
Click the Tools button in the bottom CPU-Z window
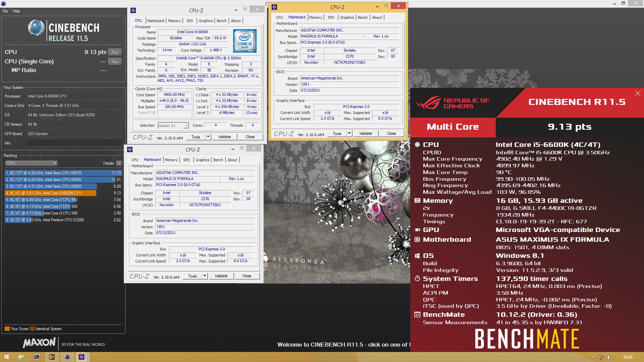coord(193,276)
